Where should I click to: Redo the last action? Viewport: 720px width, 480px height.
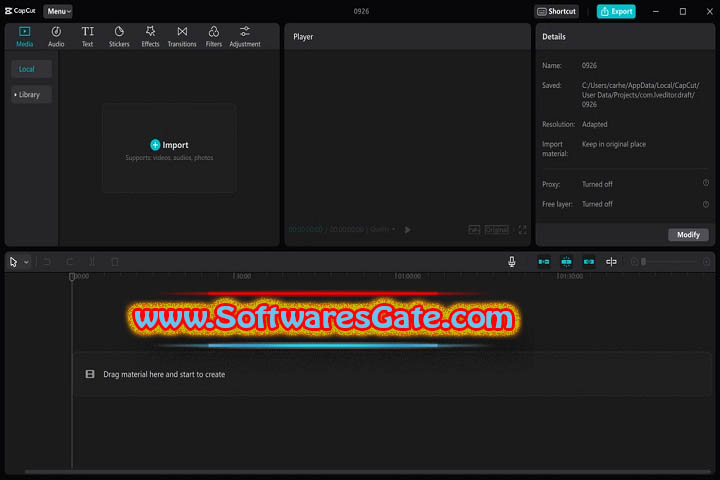(x=69, y=262)
